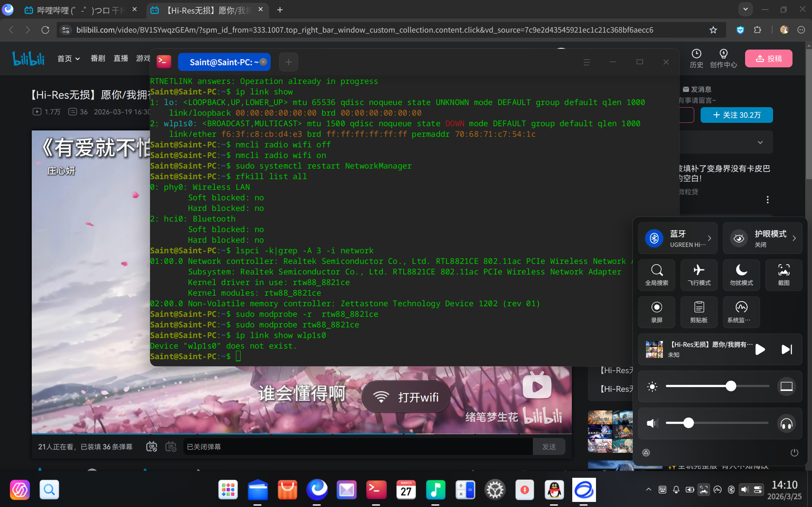Open QQ from the taskbar
Image resolution: width=812 pixels, height=507 pixels.
(554, 490)
